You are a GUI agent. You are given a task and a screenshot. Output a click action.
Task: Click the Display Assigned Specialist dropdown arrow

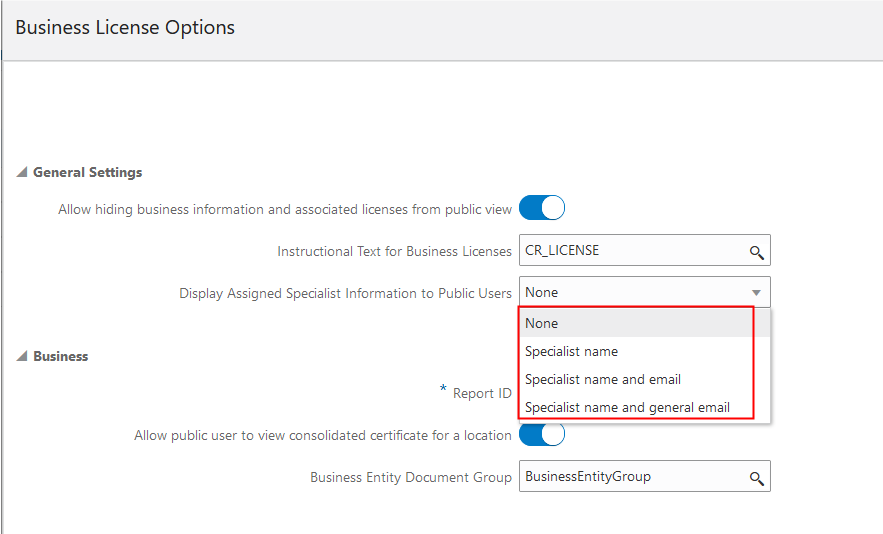tap(756, 293)
